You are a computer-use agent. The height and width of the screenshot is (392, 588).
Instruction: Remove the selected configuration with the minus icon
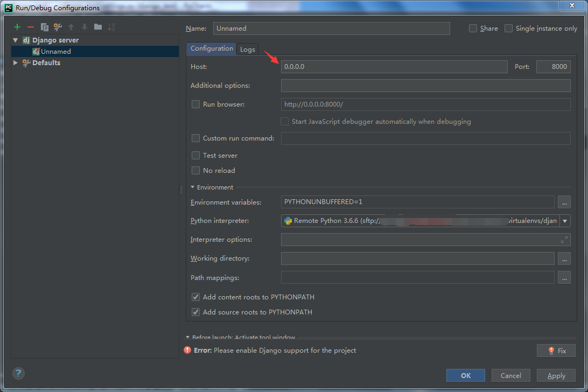(31, 27)
